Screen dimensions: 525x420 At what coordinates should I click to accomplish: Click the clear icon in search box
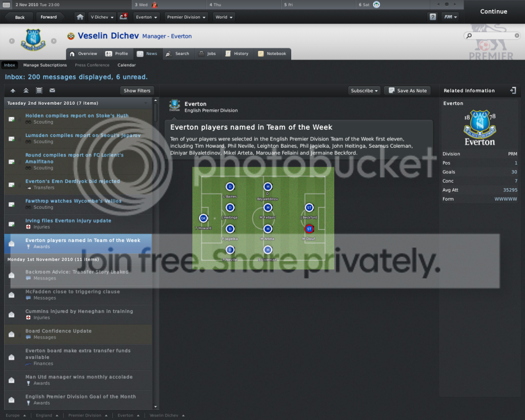coord(517,35)
